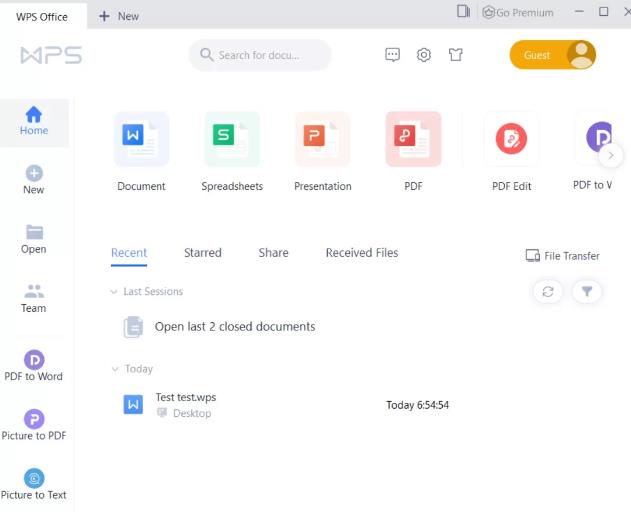Launch Picture to Text tool
Image resolution: width=631 pixels, height=512 pixels.
coord(34,484)
